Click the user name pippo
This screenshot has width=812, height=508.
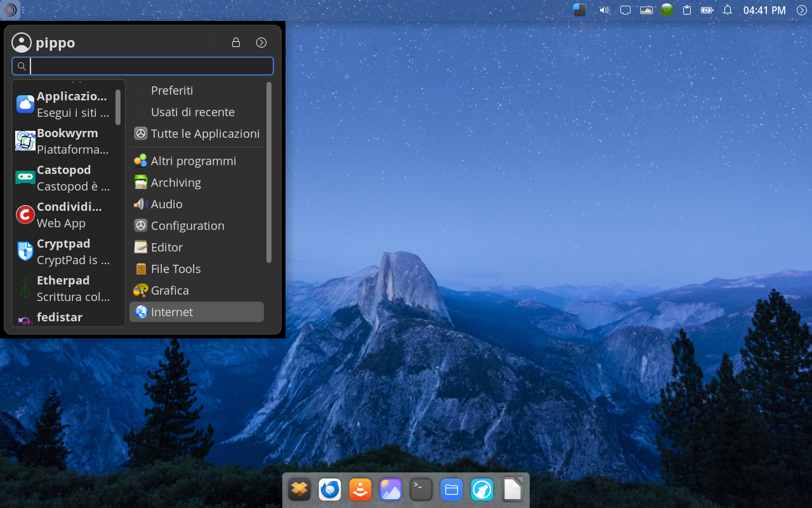click(55, 43)
